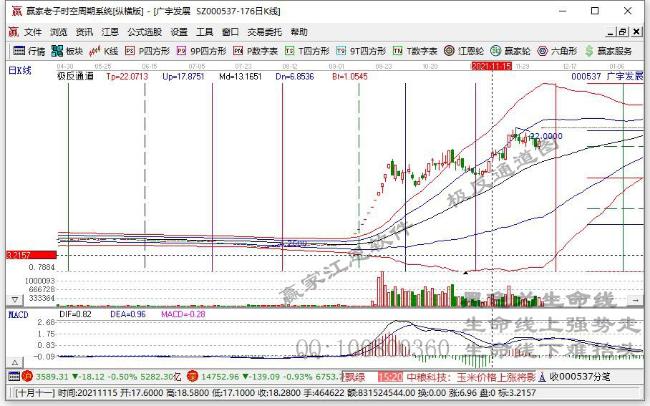Click the MACD indicator label
This screenshot has width=650, height=406.
18,315
